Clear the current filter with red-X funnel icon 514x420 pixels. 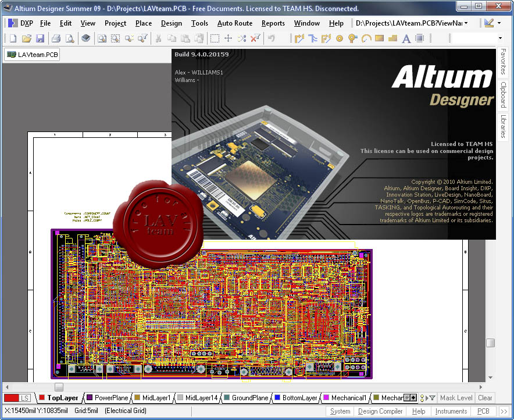pyautogui.click(x=255, y=39)
